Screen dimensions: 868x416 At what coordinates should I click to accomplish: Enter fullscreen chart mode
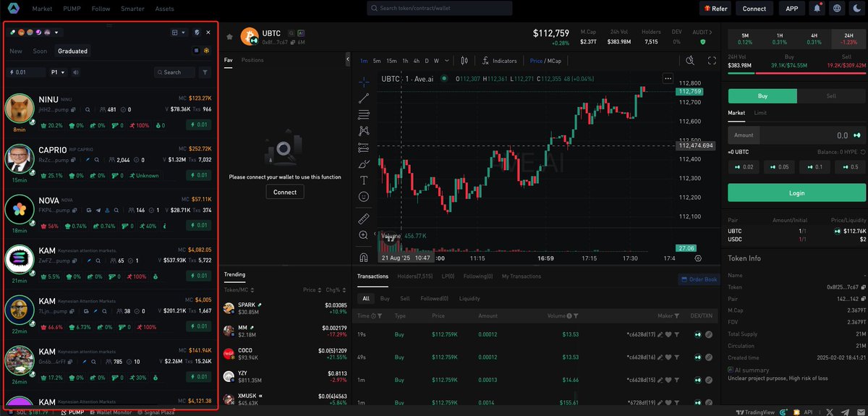[712, 61]
